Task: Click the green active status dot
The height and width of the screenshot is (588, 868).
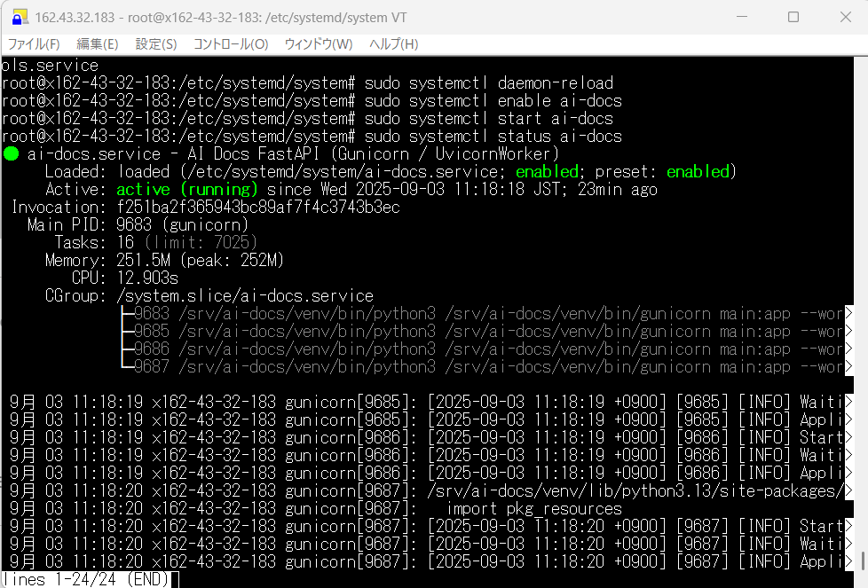Action: click(11, 153)
